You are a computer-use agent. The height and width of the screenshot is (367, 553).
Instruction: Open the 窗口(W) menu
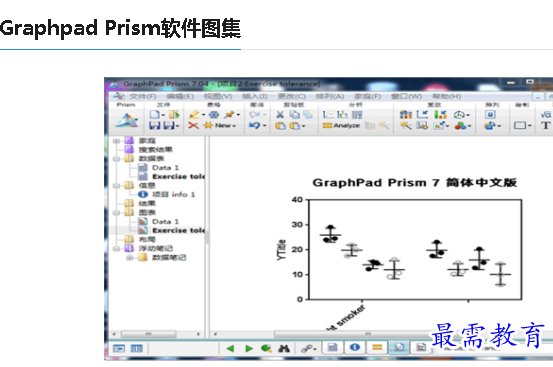point(406,96)
